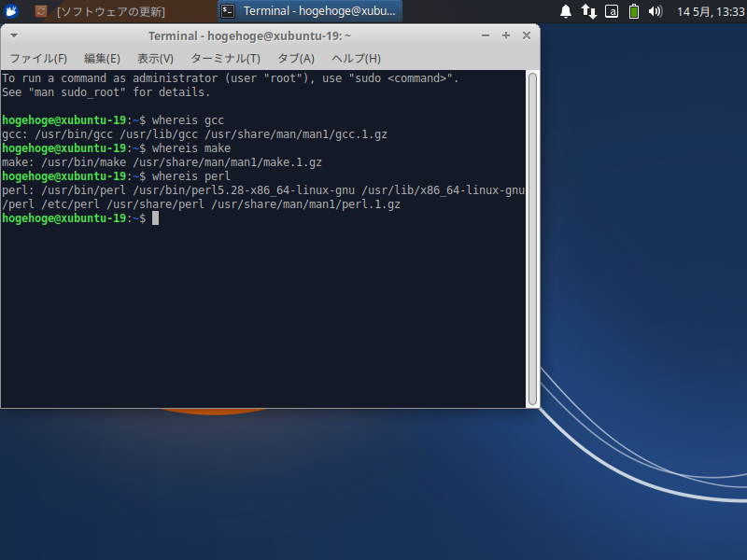Maximize the Terminal window with plus button
This screenshot has width=747, height=560.
click(x=506, y=35)
